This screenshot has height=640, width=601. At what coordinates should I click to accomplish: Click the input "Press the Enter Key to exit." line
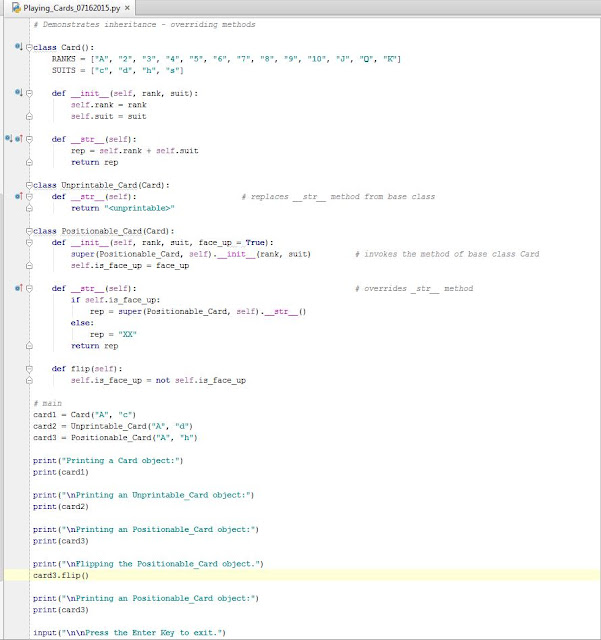[x=129, y=633]
